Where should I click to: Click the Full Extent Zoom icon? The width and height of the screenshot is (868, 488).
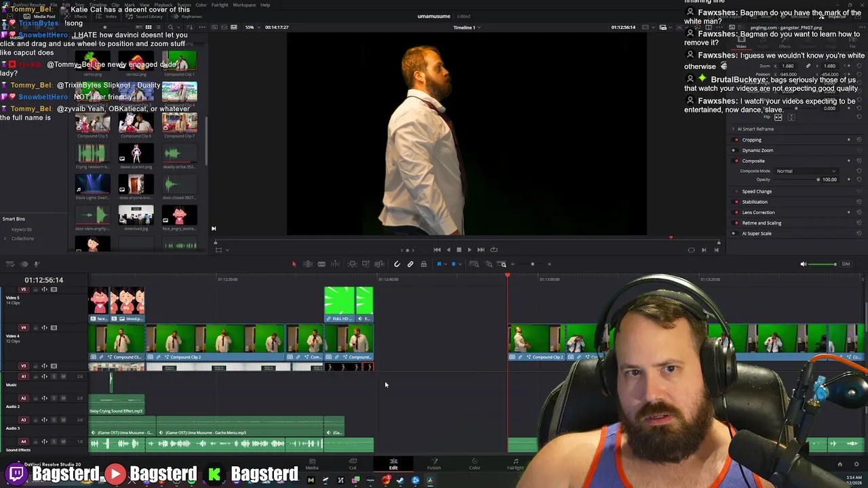click(x=474, y=264)
